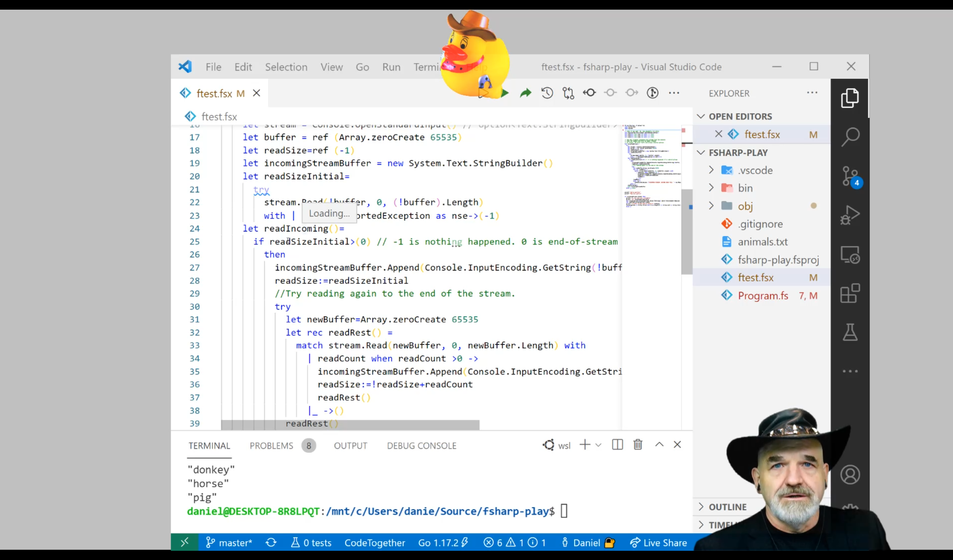The height and width of the screenshot is (560, 953).
Task: Close ftest.fsx in Open Editors list
Action: tap(718, 134)
